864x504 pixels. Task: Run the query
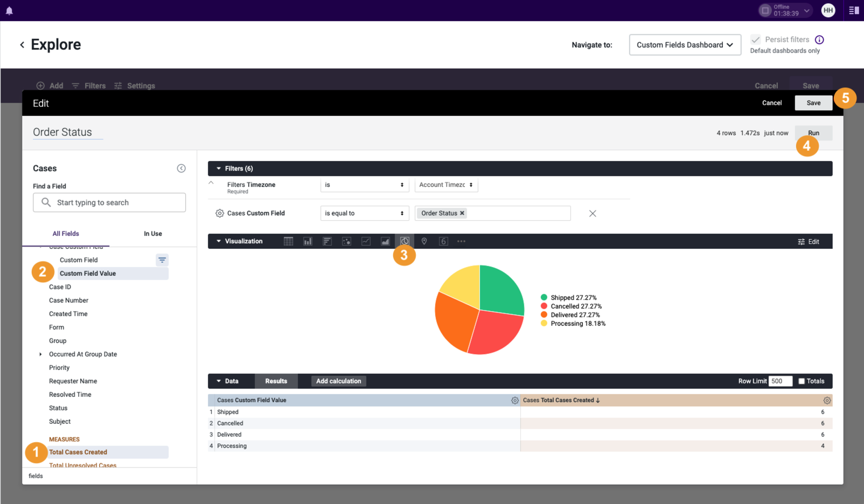pyautogui.click(x=813, y=133)
